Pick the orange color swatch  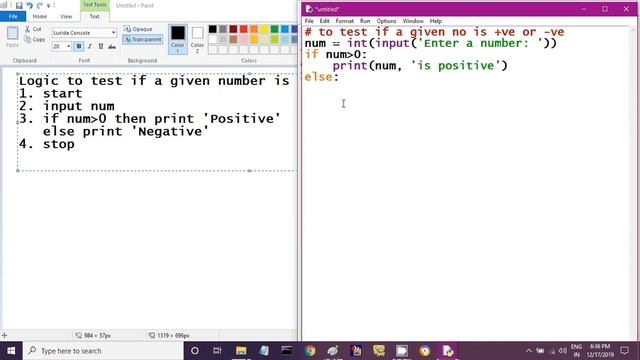254,29
